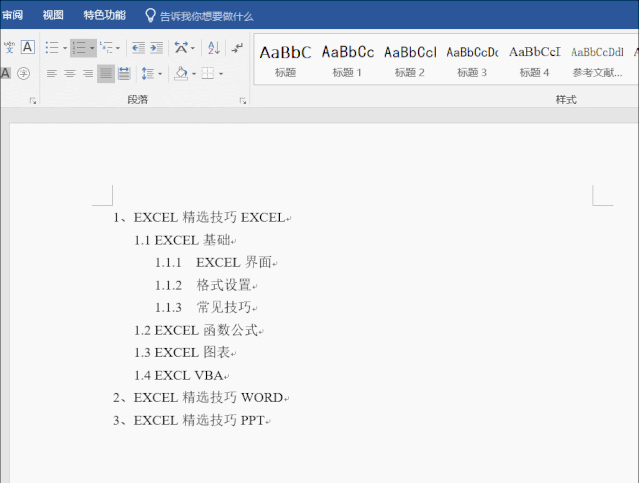Increase paragraph indent
This screenshot has height=483, width=639.
[x=156, y=48]
